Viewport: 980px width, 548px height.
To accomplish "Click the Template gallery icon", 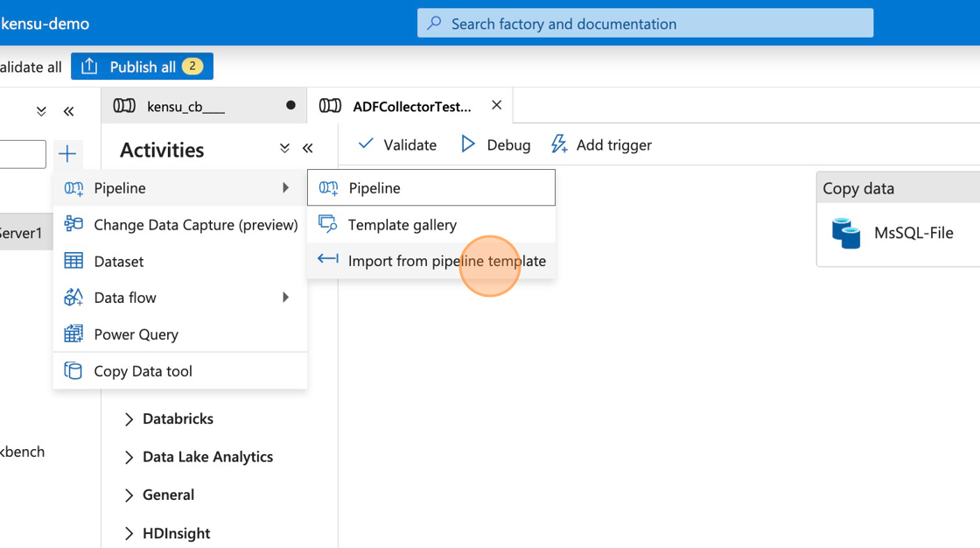I will click(x=328, y=224).
